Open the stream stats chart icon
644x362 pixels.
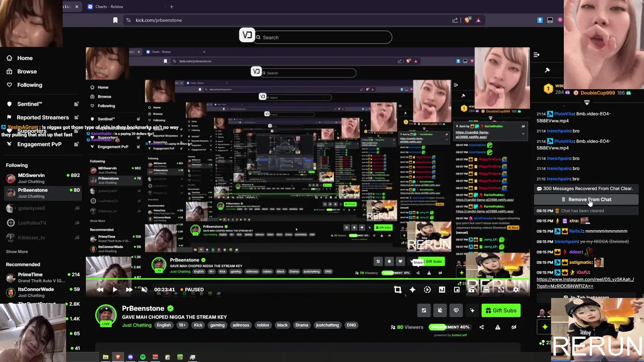click(442, 290)
